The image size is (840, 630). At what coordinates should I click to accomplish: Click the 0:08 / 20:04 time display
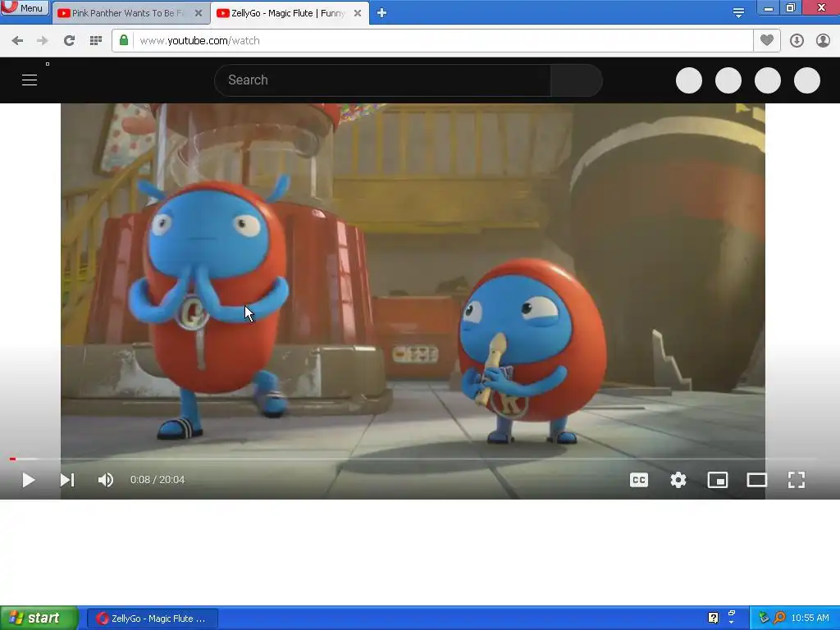point(157,480)
